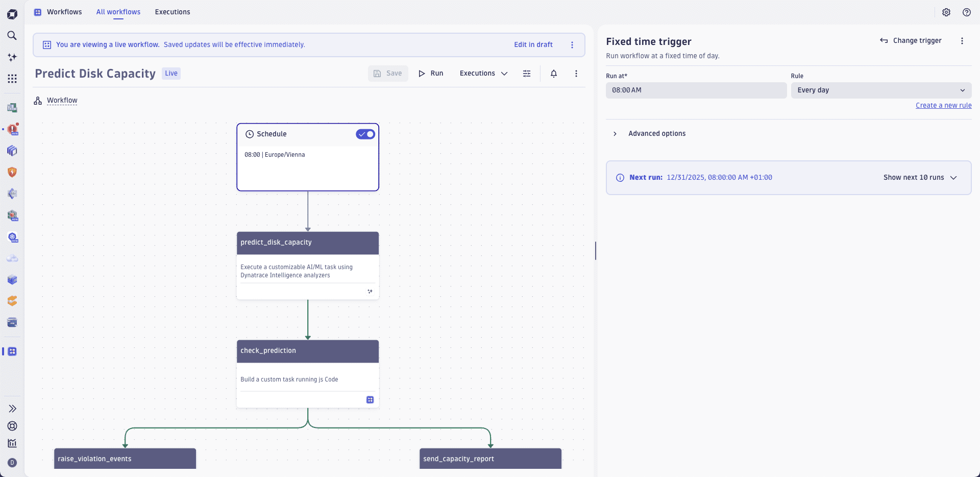The width and height of the screenshot is (980, 477).
Task: Open workflow settings via the sliders icon
Action: click(x=527, y=74)
